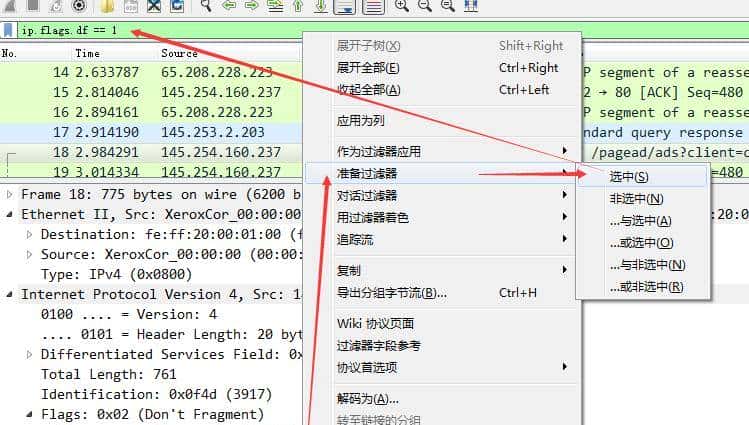Choose ...或选中(O) submenu option
The height and width of the screenshot is (425, 749).
click(x=643, y=243)
